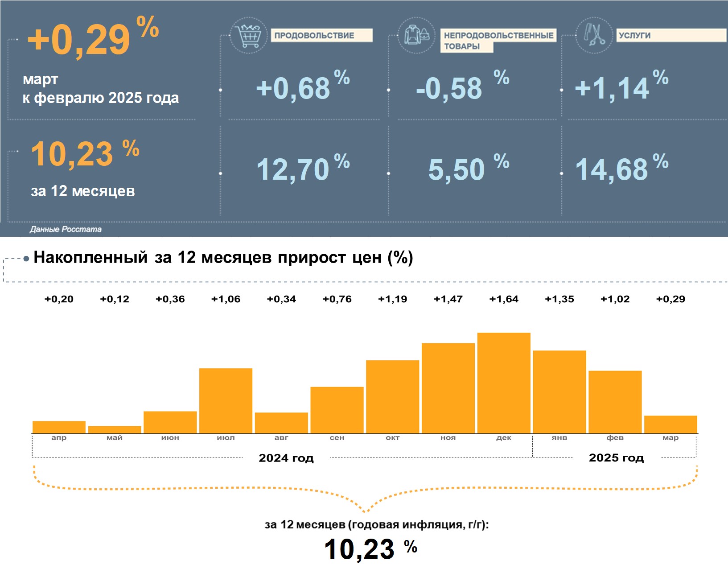Click the July (июл) bar
The height and width of the screenshot is (573, 728).
[x=226, y=401]
